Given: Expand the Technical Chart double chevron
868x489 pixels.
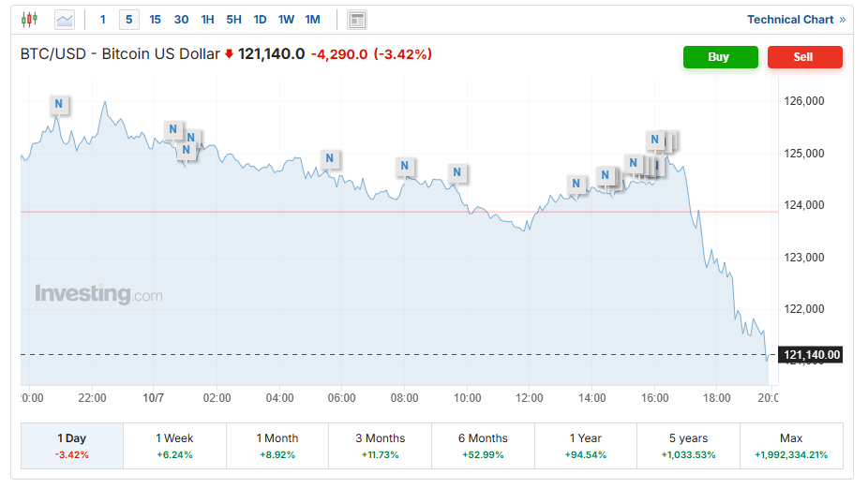Looking at the screenshot, I should point(842,19).
